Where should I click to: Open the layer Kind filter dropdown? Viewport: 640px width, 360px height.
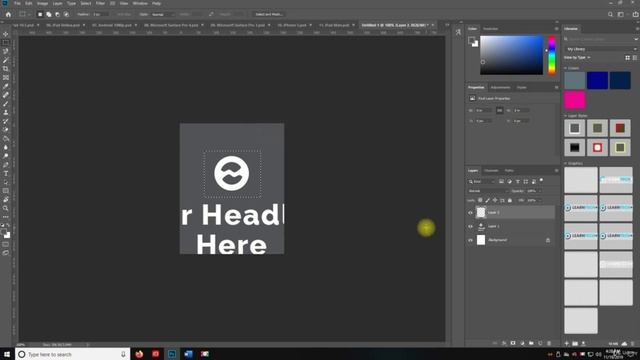pyautogui.click(x=482, y=182)
